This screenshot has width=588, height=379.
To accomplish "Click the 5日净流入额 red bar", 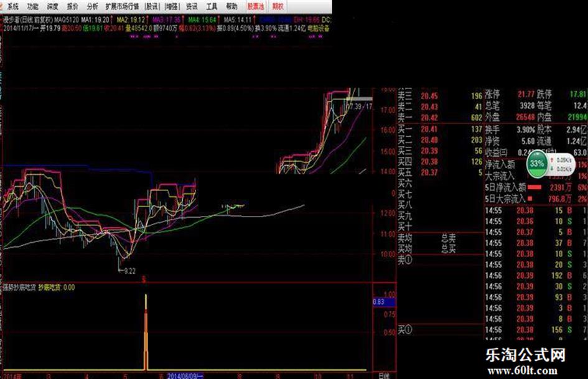I will tap(534, 187).
